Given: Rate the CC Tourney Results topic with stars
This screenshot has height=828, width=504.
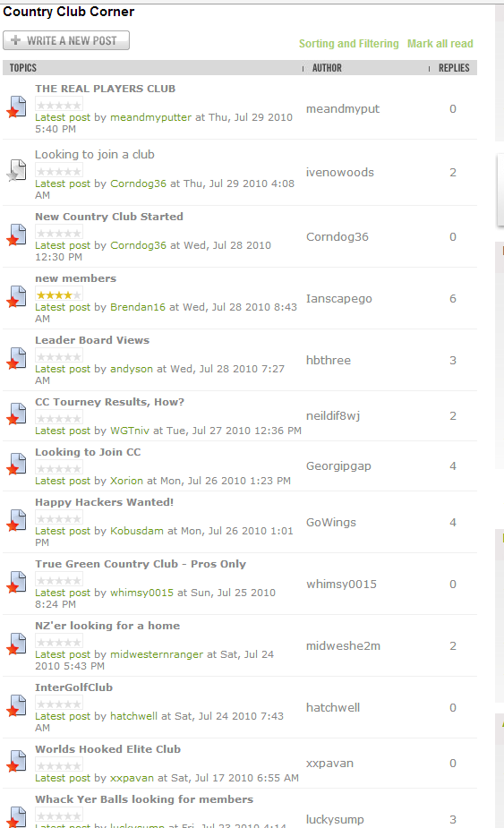Looking at the screenshot, I should tap(59, 418).
